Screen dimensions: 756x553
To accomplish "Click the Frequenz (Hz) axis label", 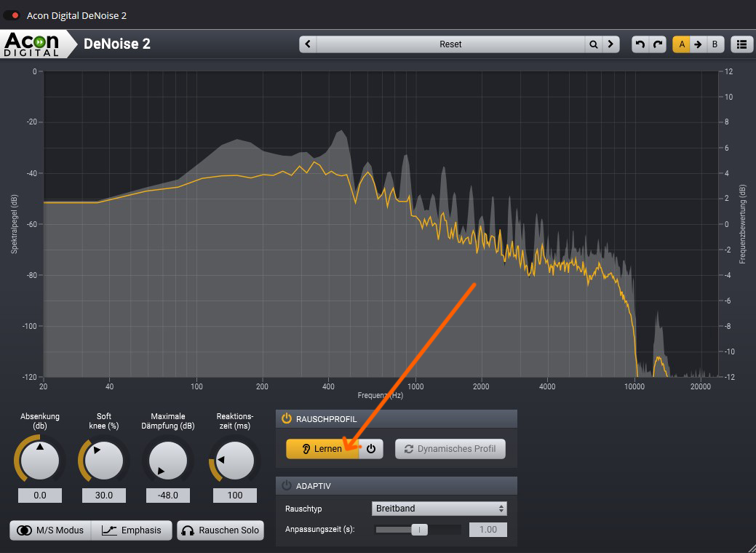I will pyautogui.click(x=381, y=395).
